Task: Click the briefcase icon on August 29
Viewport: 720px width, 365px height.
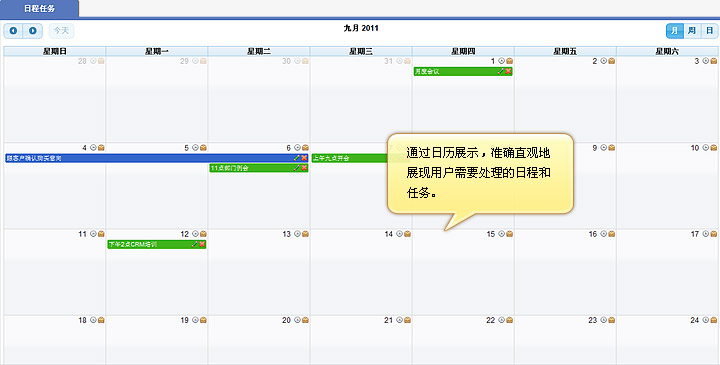Action: (x=203, y=61)
